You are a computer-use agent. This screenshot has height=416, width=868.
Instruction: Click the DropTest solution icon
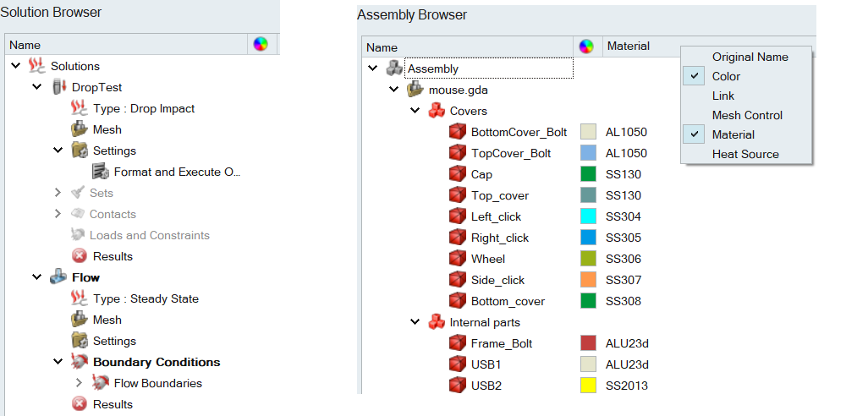coord(58,87)
